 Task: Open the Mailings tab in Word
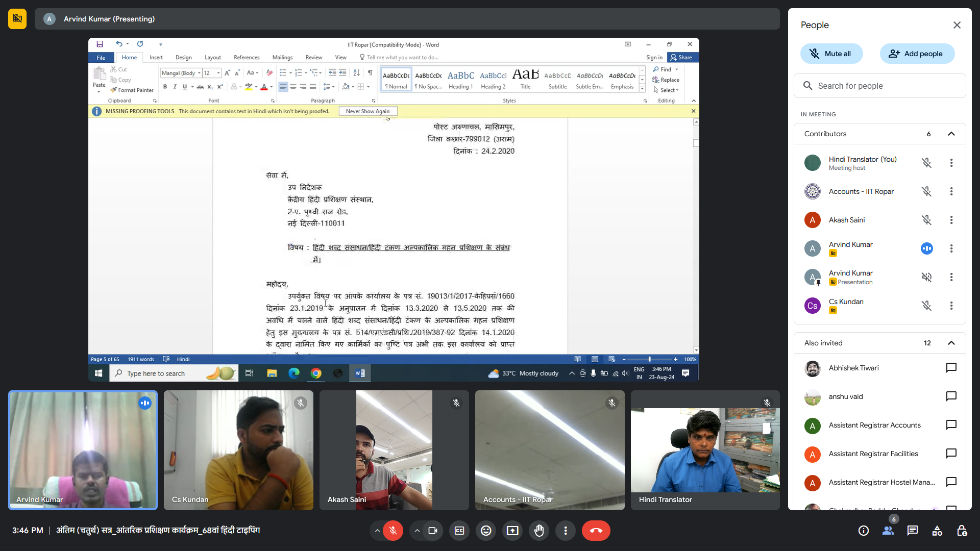[282, 58]
